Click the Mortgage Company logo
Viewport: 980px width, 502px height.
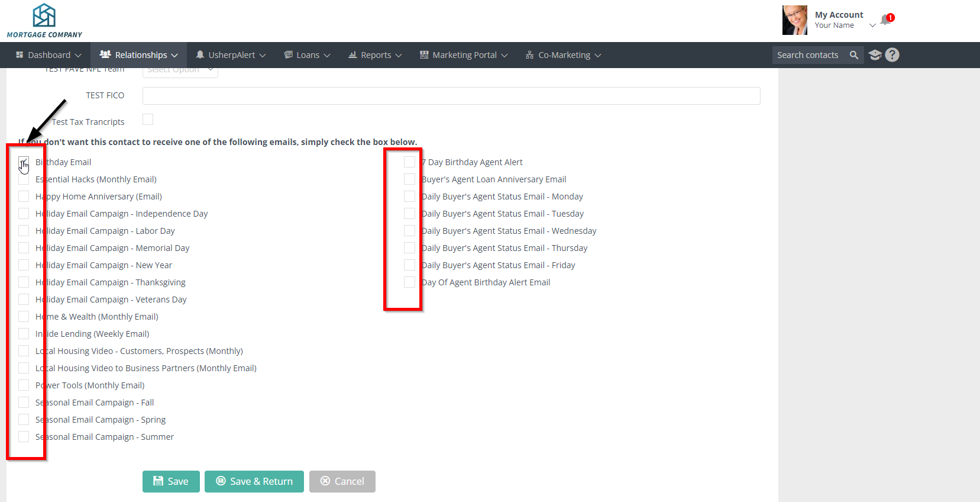point(44,21)
